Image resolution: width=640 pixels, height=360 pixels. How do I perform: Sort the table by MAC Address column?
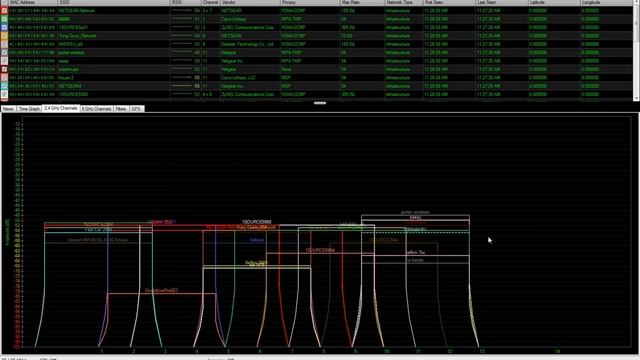[33, 2]
